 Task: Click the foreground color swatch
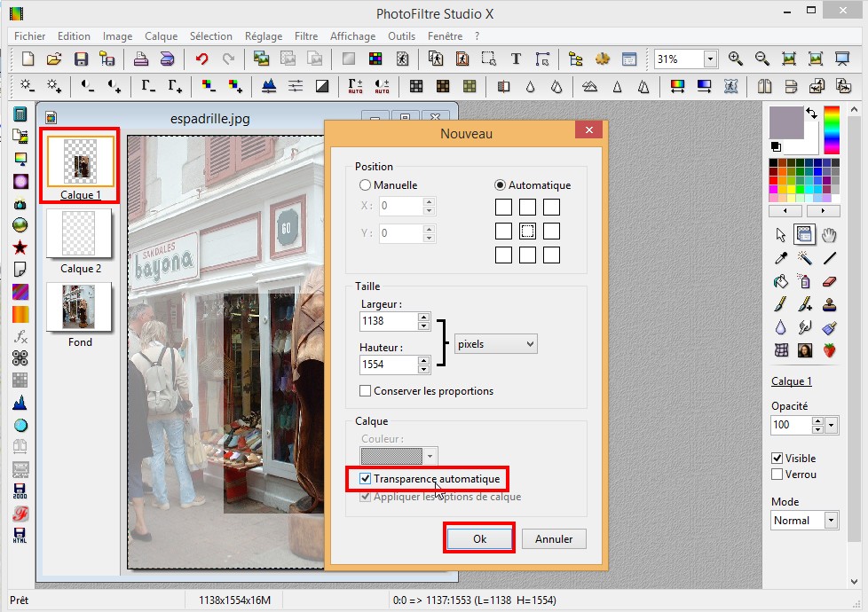[786, 122]
